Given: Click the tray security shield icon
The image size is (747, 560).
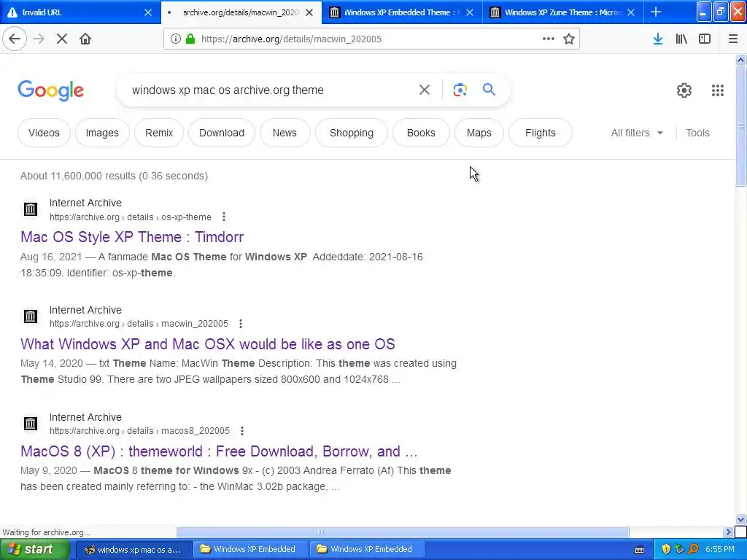Looking at the screenshot, I should point(666,549).
